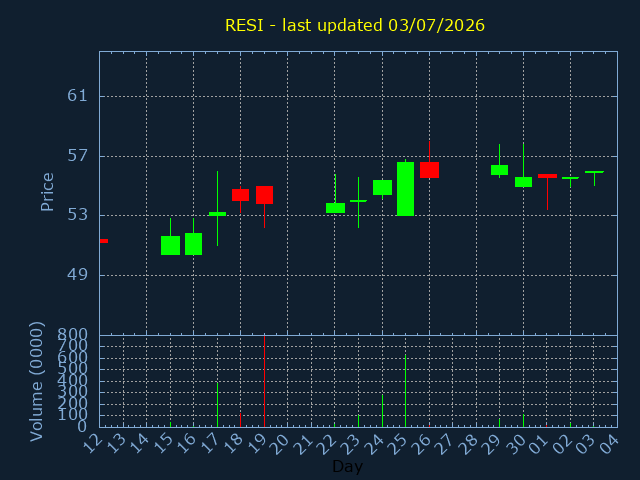
Task: Select the tall green candlestick on day 25
Action: point(405,189)
